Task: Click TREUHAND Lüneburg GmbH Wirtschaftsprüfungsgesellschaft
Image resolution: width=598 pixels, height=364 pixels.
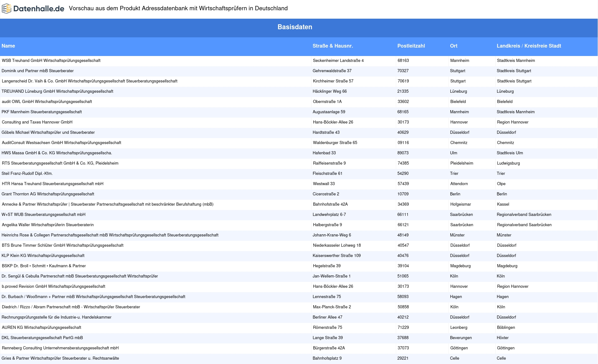Action: click(57, 91)
